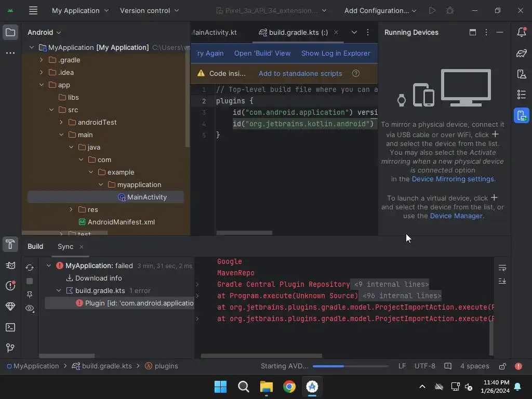Open the Logcat tool window
The height and width of the screenshot is (399, 532).
tap(10, 265)
